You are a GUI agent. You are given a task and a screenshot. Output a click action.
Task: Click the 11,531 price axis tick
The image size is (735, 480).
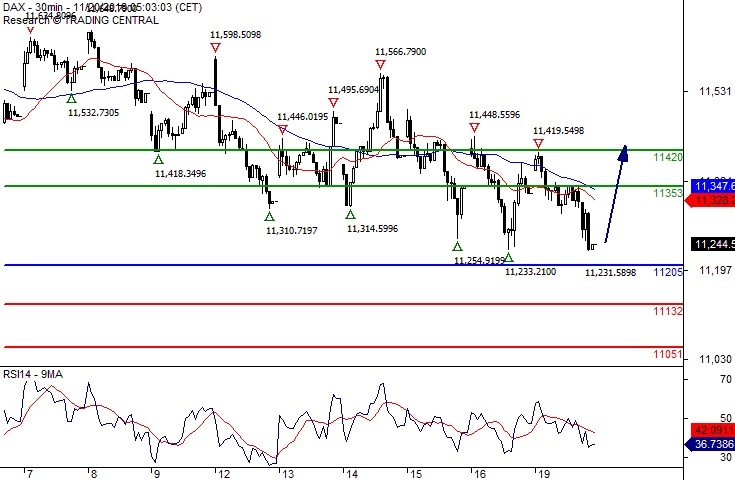point(715,91)
